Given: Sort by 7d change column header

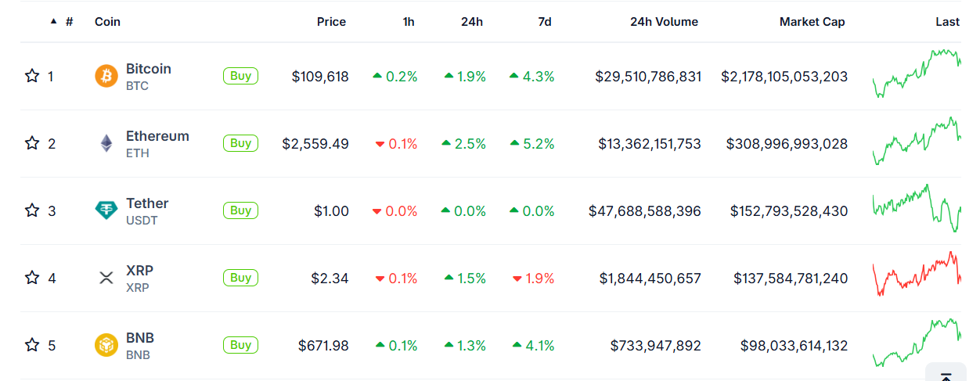Looking at the screenshot, I should coord(545,22).
